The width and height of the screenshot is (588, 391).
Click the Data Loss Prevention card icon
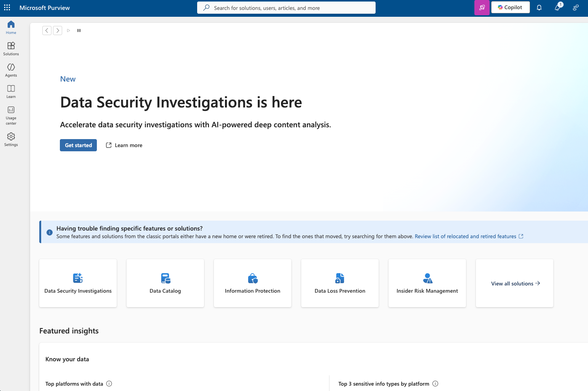340,278
